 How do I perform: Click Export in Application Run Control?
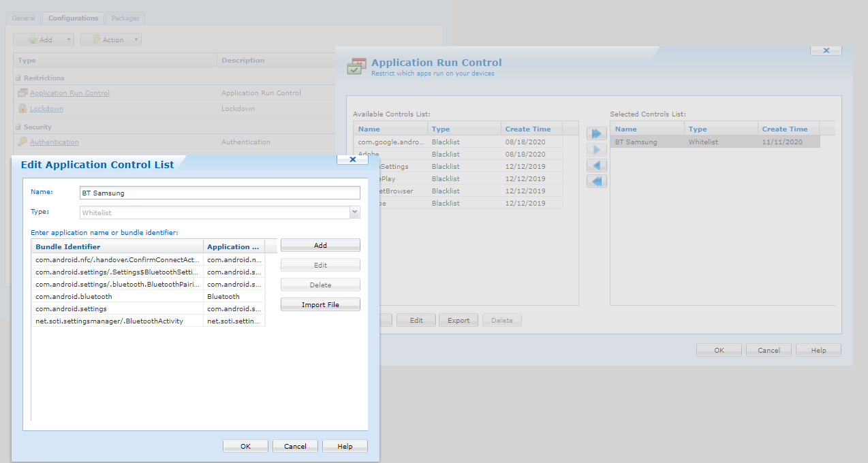(459, 320)
